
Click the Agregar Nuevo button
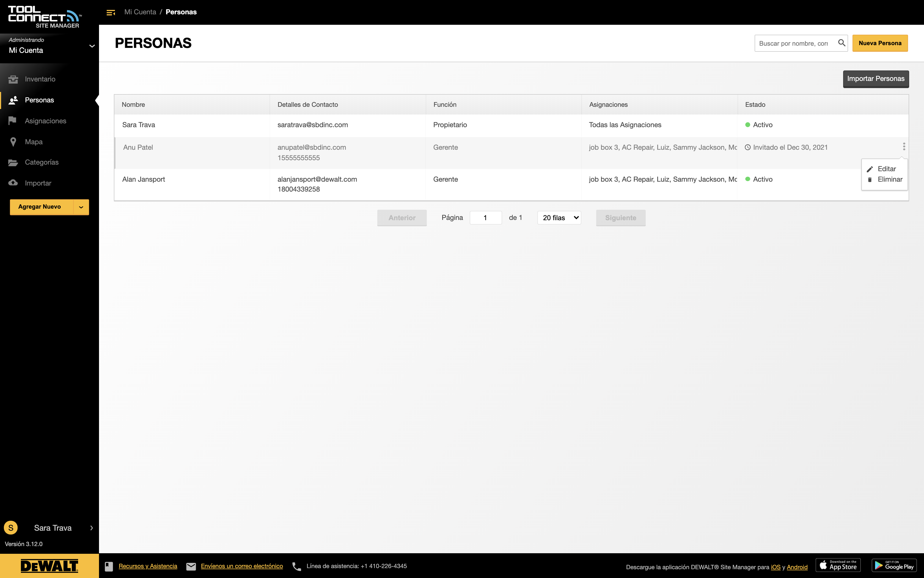tap(41, 207)
